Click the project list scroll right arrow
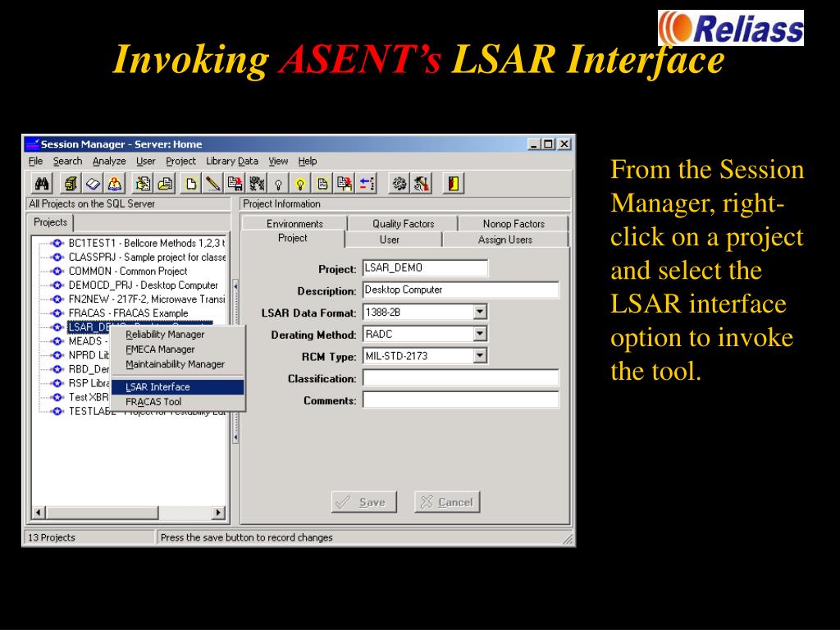The width and height of the screenshot is (840, 630). 218,513
